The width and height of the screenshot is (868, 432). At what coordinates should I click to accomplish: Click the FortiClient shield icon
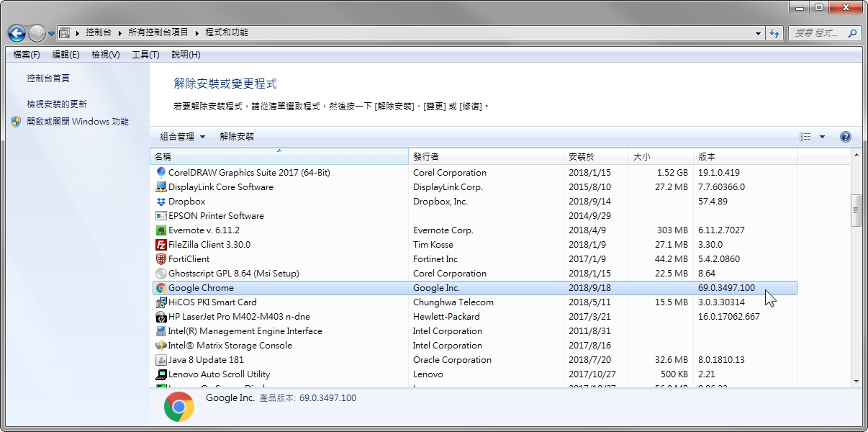(161, 259)
